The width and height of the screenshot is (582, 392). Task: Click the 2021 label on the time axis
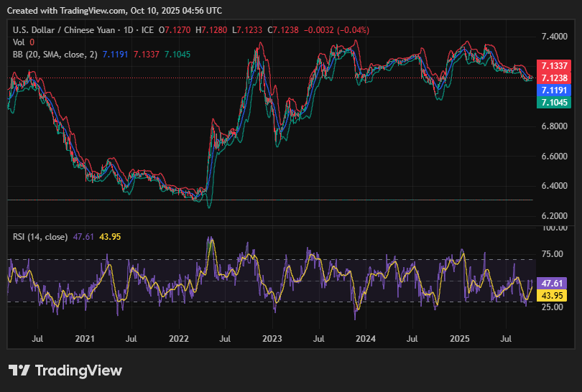(85, 337)
